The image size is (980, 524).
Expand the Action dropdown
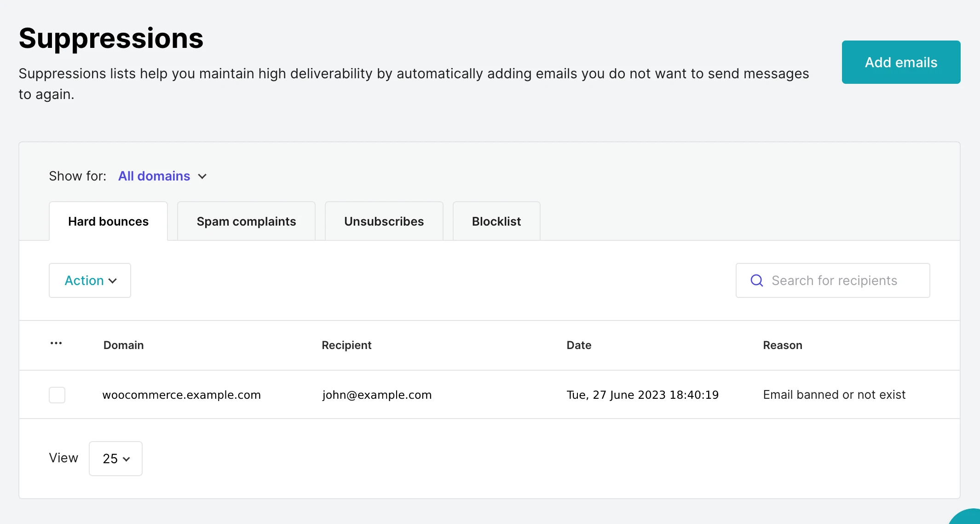[x=90, y=280]
